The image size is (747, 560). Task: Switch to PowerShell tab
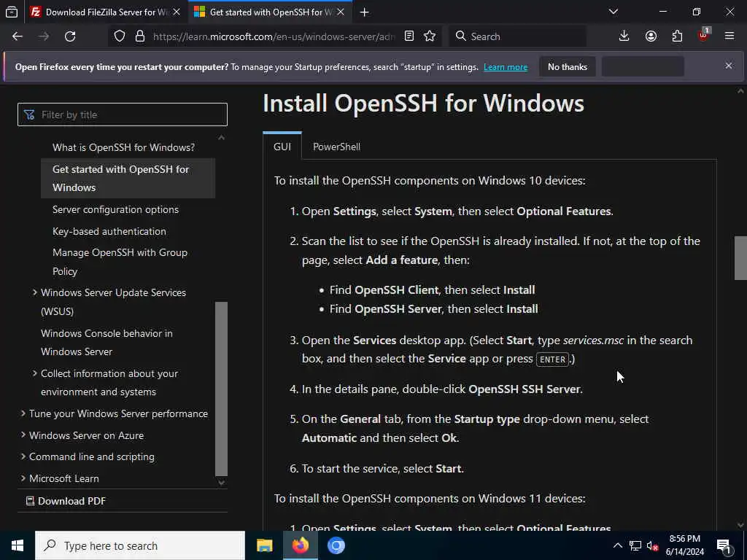(x=336, y=147)
